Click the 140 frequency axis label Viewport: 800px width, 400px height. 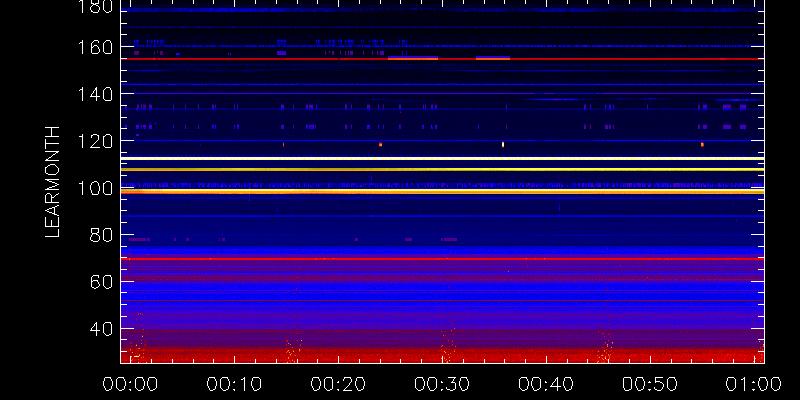(x=95, y=94)
